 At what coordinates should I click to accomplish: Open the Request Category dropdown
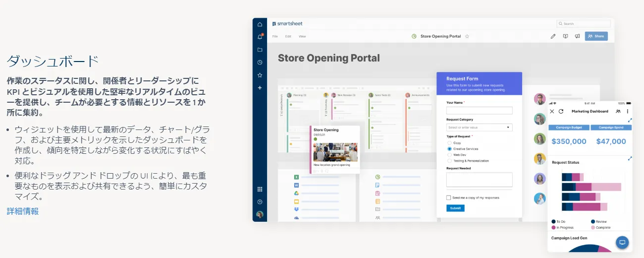(x=479, y=128)
